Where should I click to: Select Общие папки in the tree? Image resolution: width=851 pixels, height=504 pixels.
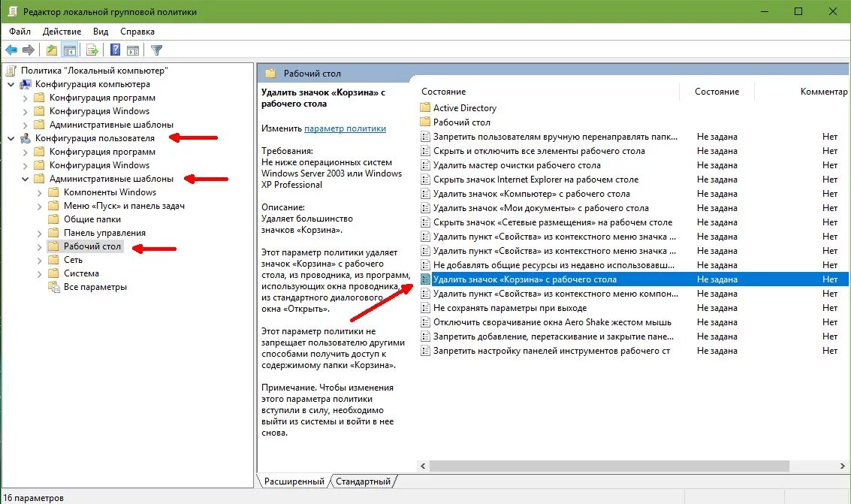click(x=92, y=219)
